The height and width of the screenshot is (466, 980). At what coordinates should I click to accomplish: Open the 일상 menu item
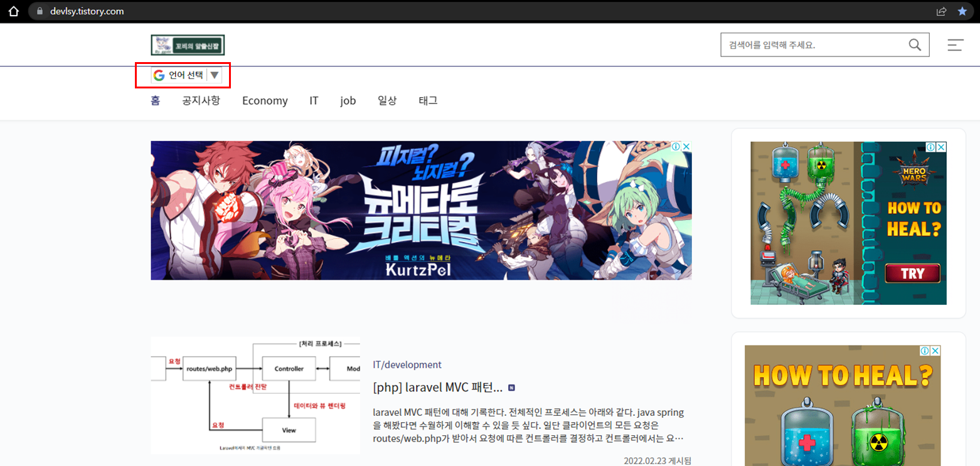[387, 100]
